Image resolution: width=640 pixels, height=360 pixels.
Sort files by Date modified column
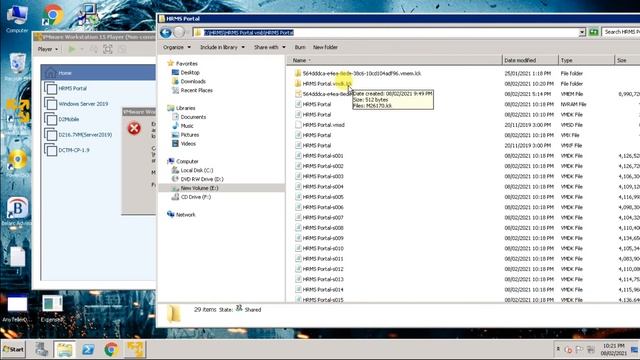pyautogui.click(x=530, y=60)
